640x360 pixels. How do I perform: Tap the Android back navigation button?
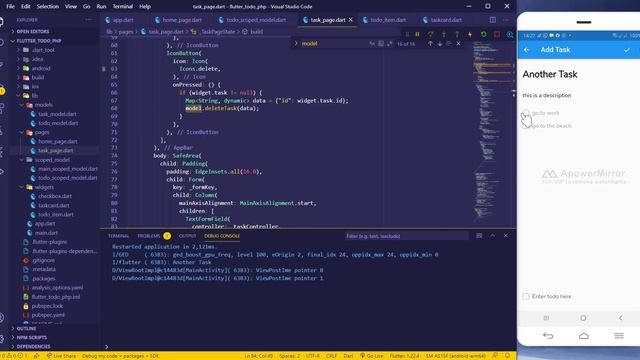point(620,318)
